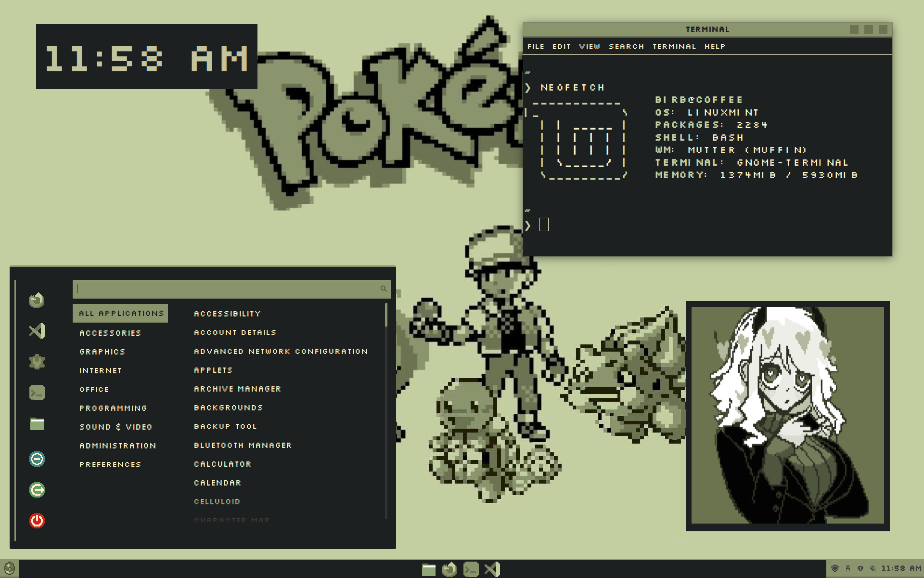Launch VS Code from menu favorites sidebar
This screenshot has width=924, height=578.
(37, 331)
